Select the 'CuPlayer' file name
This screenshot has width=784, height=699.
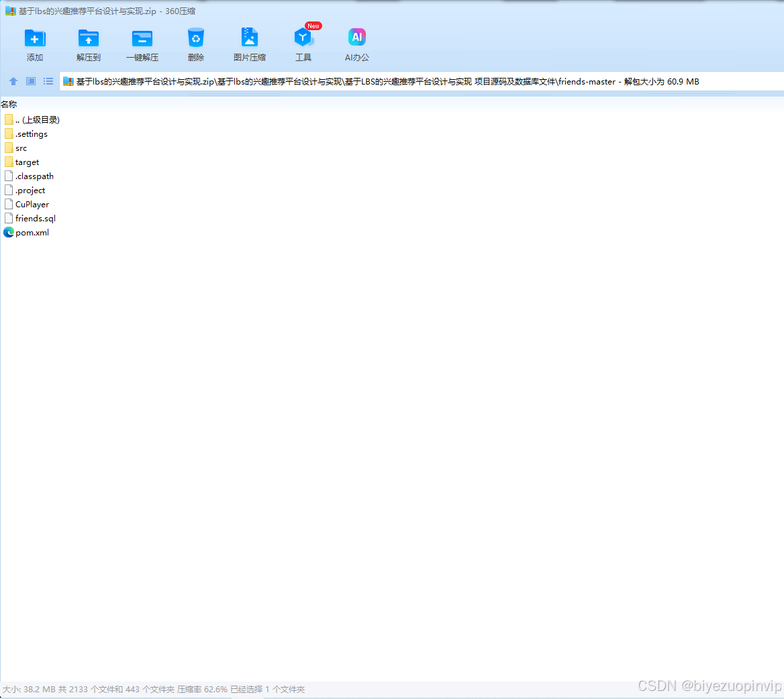(32, 205)
